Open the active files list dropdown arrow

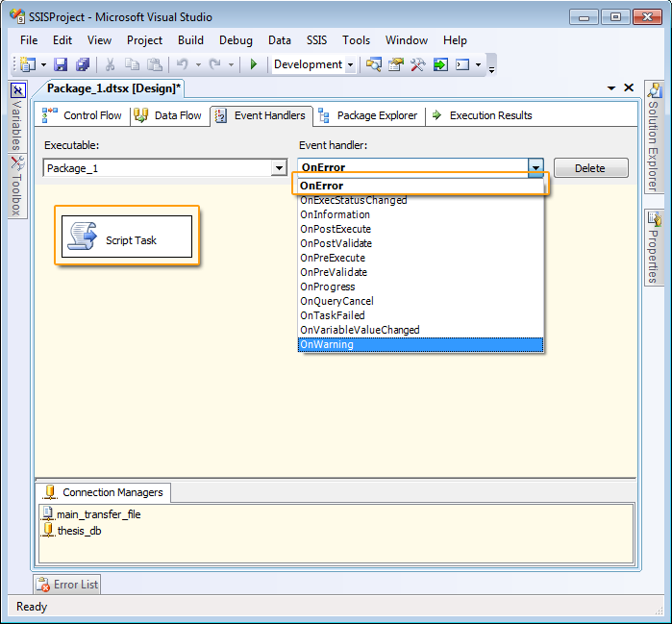611,88
